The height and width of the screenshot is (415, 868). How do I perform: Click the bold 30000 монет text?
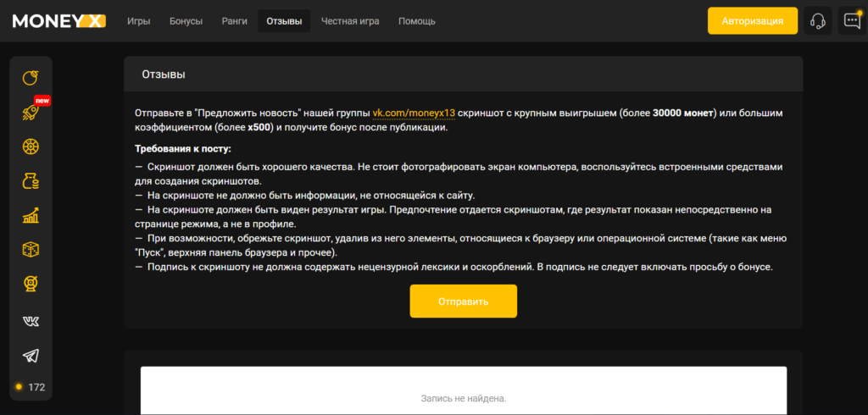(683, 113)
